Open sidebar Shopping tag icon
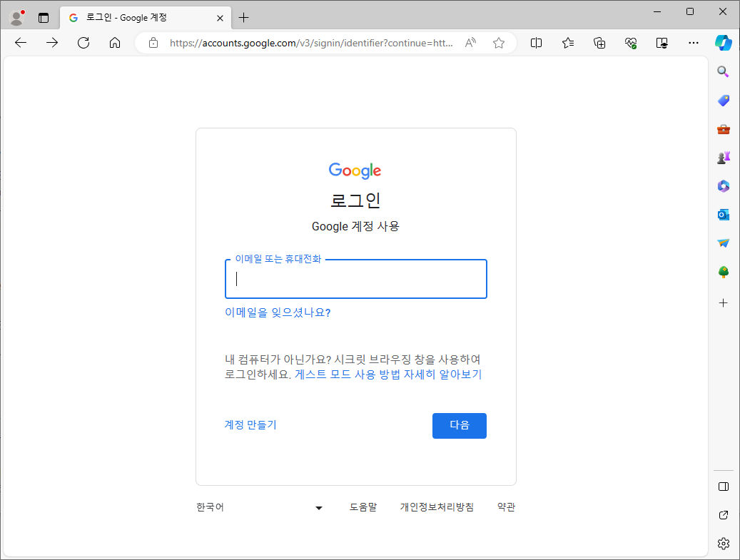Screen dimensions: 740x560 pos(723,101)
